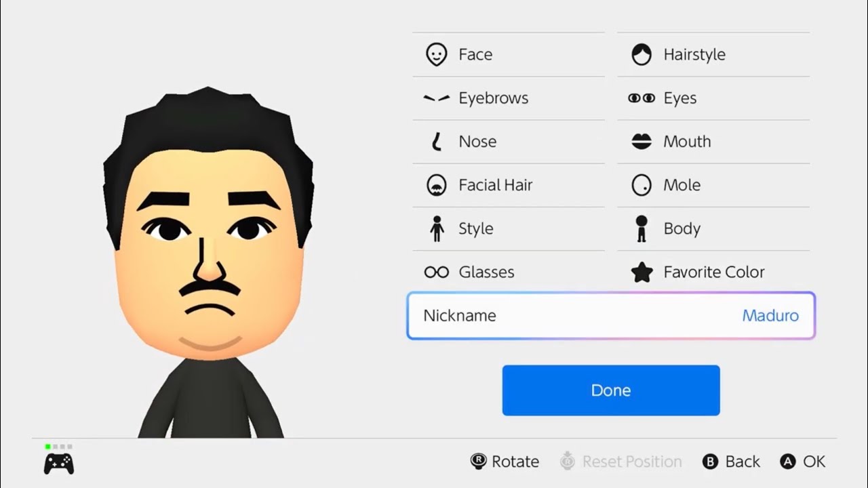
Task: Open the Hairstyle menu entry
Action: click(713, 54)
